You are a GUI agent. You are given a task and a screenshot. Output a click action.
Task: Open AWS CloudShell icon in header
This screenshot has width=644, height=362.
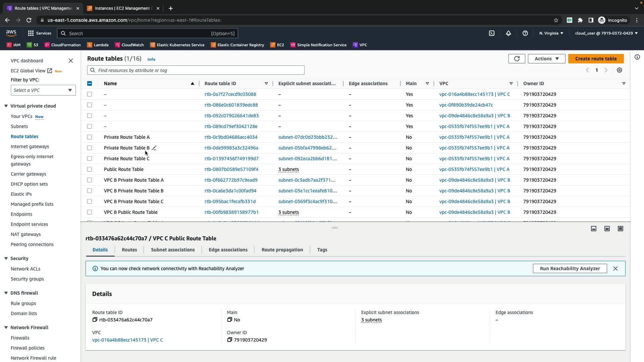click(x=491, y=33)
